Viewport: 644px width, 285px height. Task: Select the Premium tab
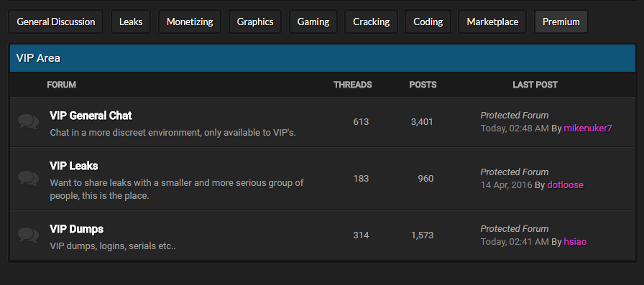click(561, 22)
